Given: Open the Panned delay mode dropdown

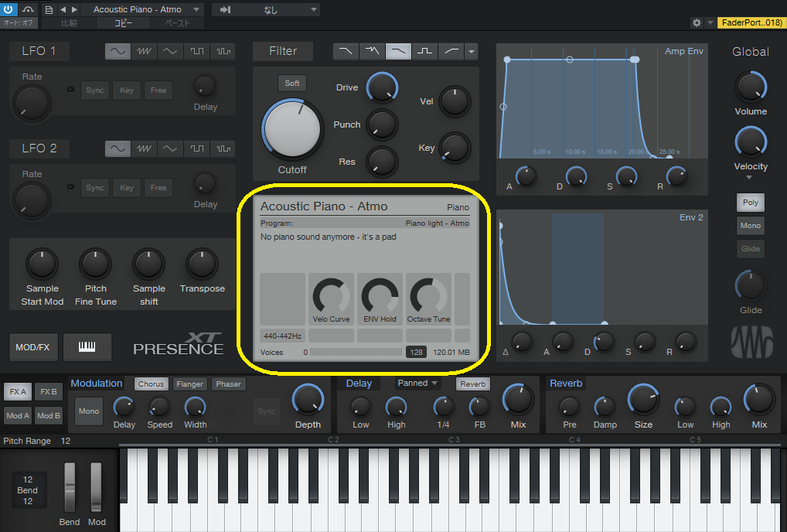Looking at the screenshot, I should (417, 383).
